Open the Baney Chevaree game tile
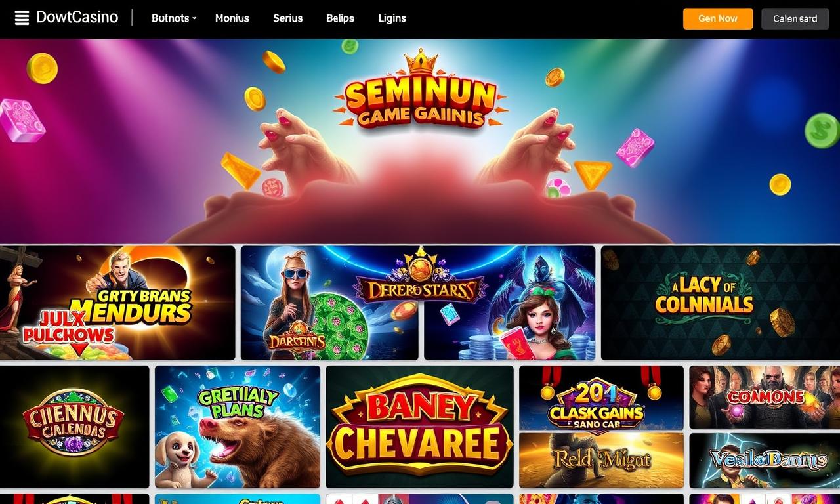This screenshot has width=840, height=504. tap(419, 427)
